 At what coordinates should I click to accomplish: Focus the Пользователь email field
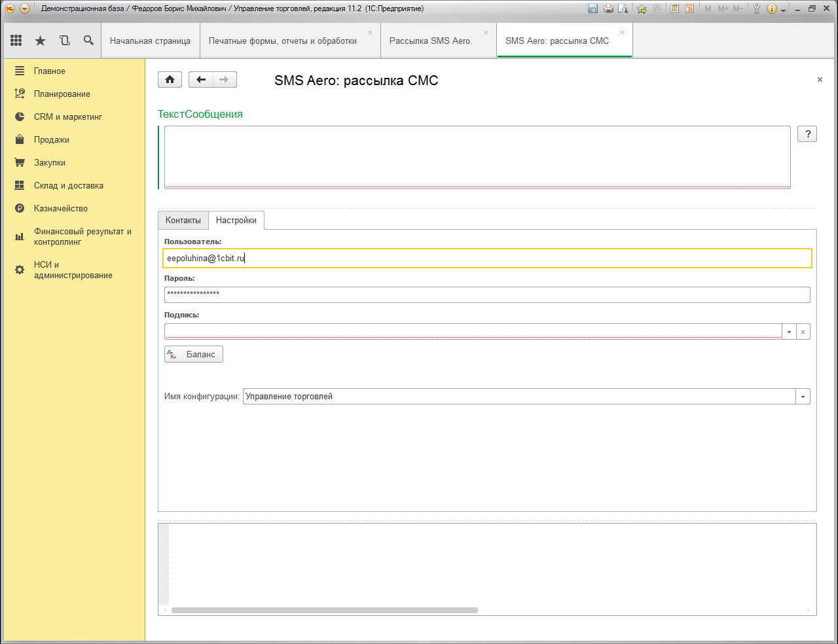(x=487, y=258)
